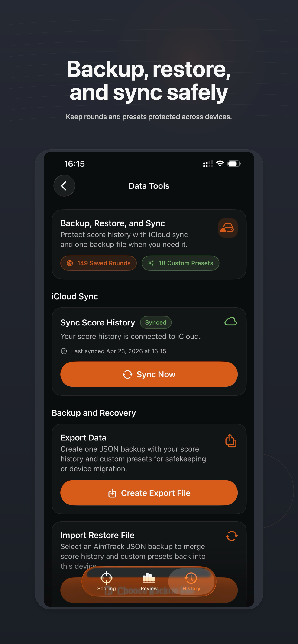The height and width of the screenshot is (644, 298).
Task: Tap the Export Data card title
Action: tap(83, 438)
